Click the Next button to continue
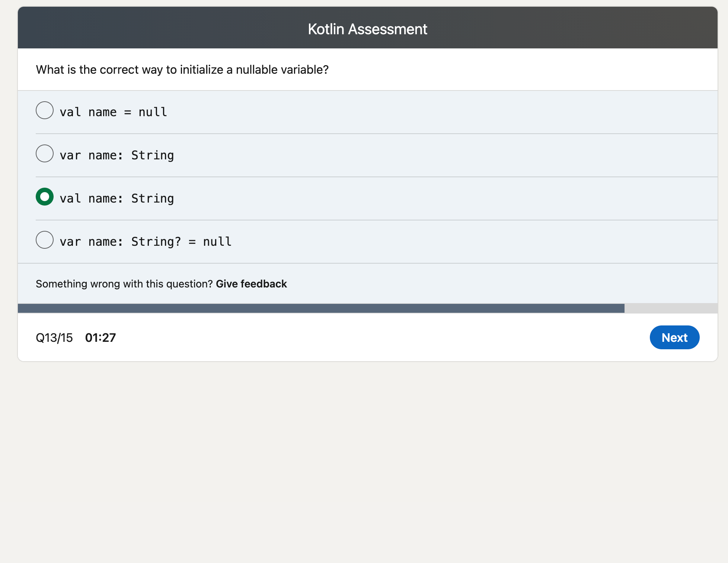 (674, 337)
